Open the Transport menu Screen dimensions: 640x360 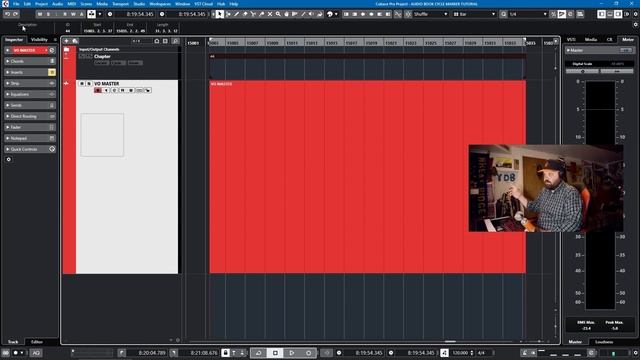pos(120,4)
